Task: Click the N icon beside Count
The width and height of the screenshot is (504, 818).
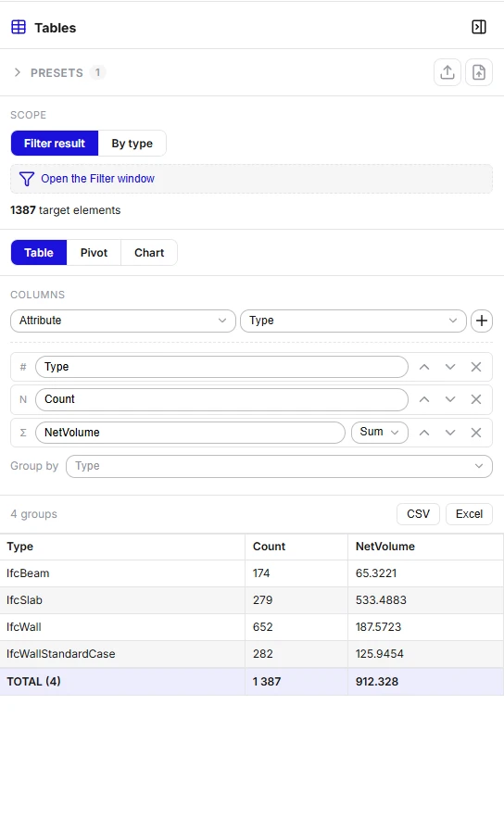Action: (x=23, y=399)
